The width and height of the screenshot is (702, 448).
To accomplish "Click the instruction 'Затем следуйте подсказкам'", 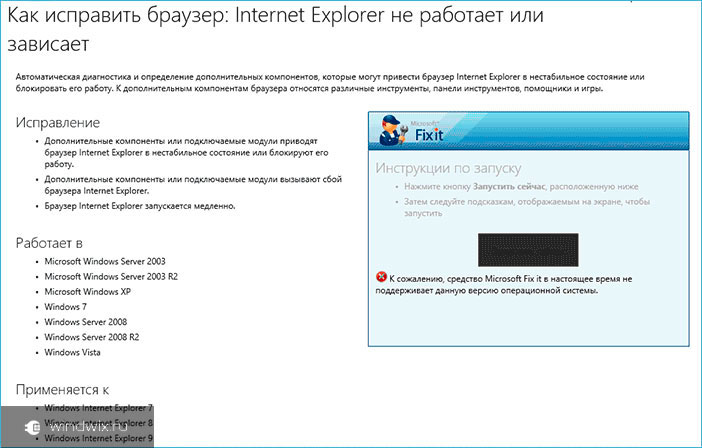I will [526, 207].
